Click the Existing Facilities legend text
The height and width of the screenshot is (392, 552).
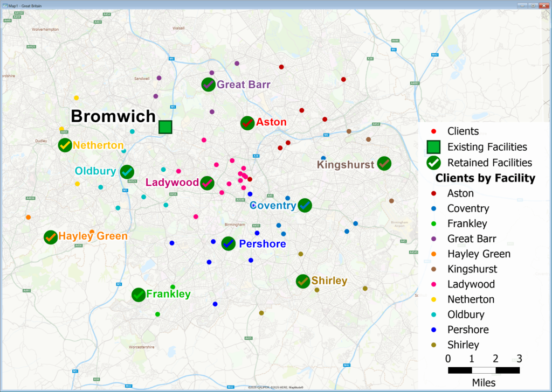tap(487, 147)
